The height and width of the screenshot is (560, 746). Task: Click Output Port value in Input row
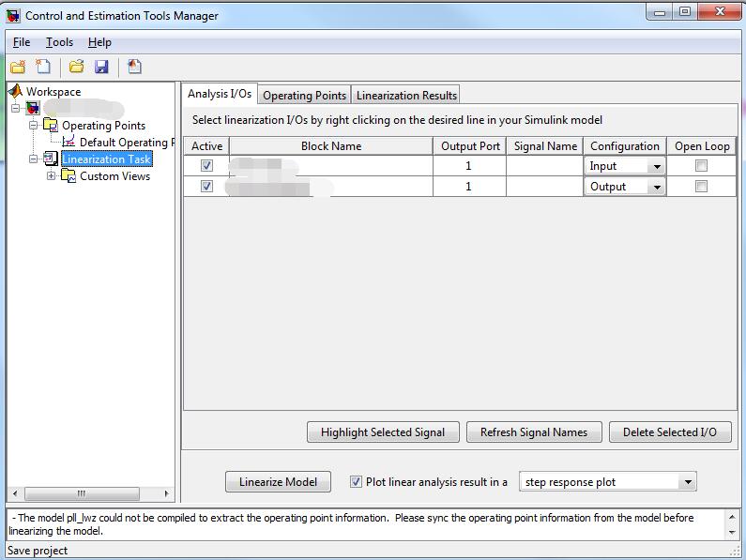(x=468, y=166)
